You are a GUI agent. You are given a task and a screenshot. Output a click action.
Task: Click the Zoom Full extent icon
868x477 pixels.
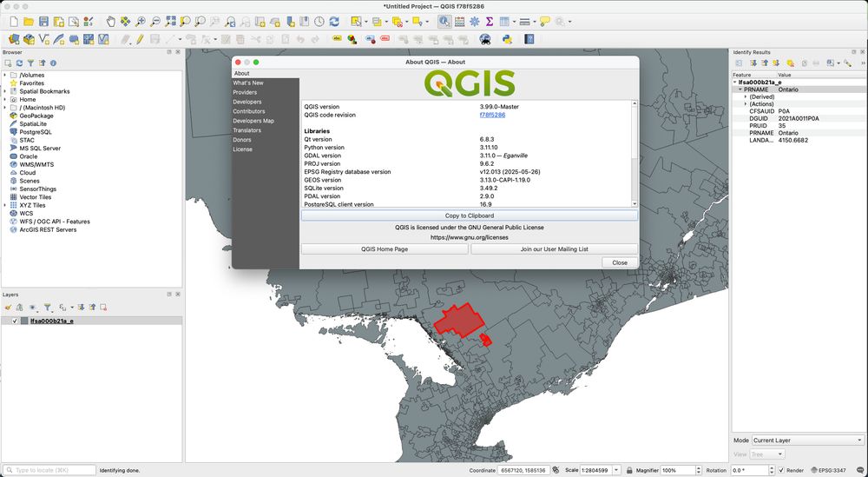(170, 22)
